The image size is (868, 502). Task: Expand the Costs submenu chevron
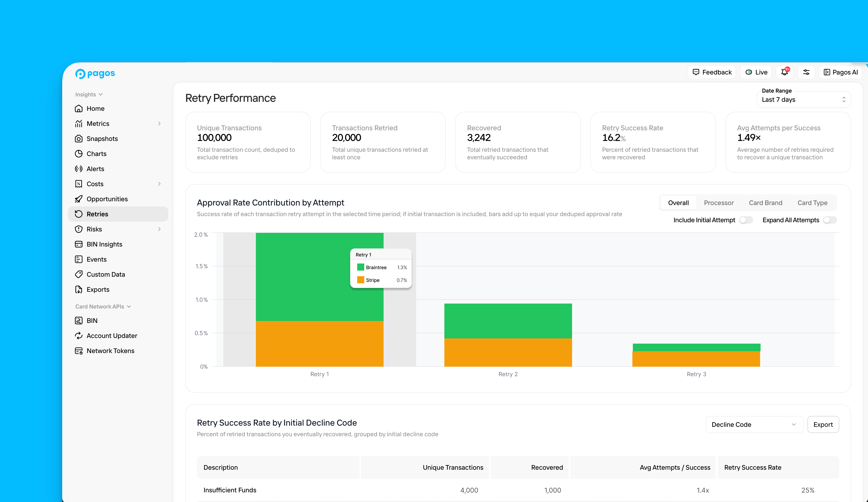point(160,184)
